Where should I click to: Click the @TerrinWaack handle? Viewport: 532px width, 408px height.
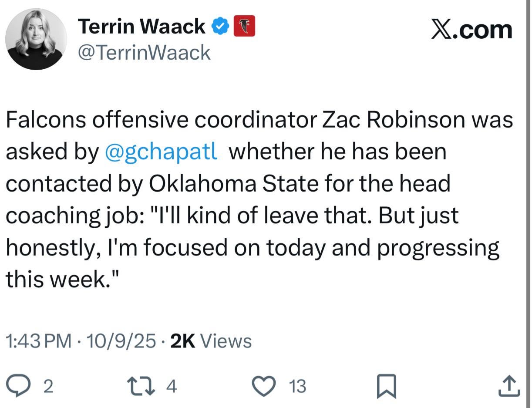pyautogui.click(x=144, y=52)
